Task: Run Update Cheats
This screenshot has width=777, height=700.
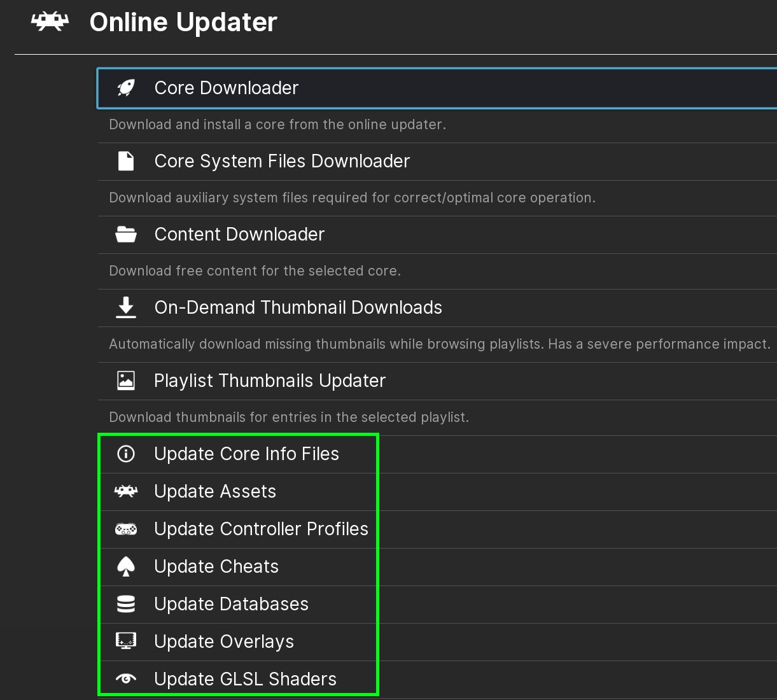Action: [x=437, y=567]
